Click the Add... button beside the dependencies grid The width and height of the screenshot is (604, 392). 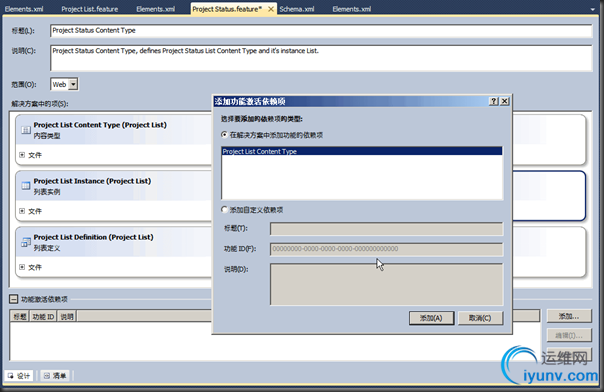click(x=569, y=316)
